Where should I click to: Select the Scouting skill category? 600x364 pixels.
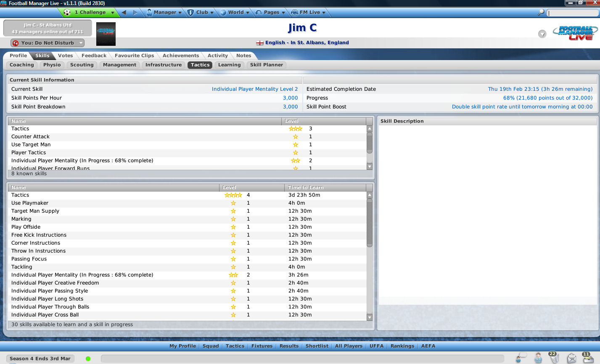pyautogui.click(x=82, y=65)
